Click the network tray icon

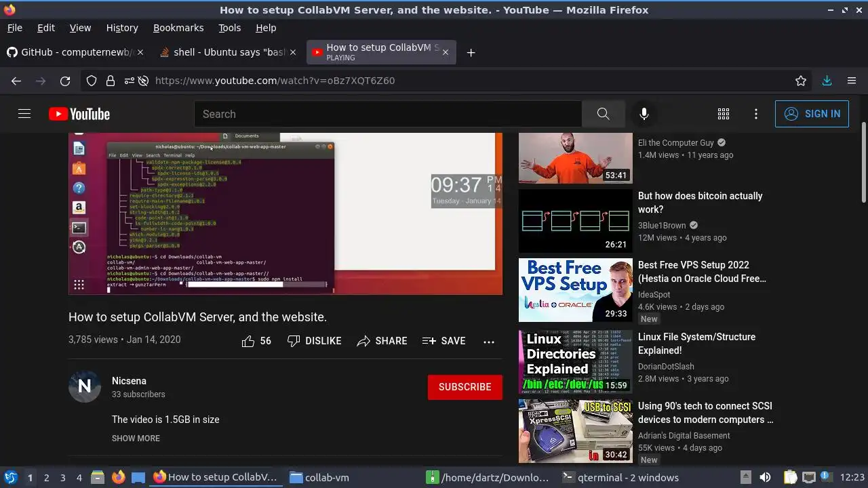809,478
